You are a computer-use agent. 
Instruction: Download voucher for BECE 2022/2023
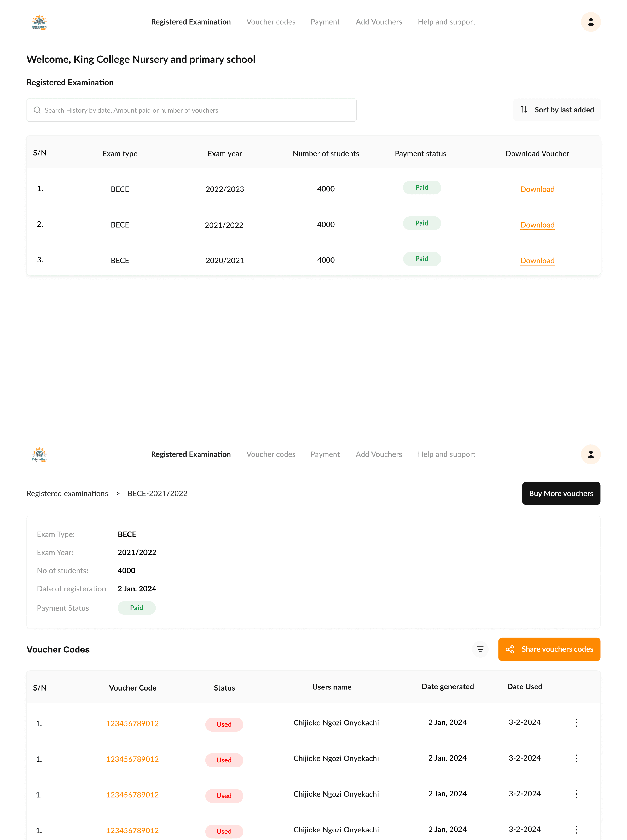click(537, 189)
